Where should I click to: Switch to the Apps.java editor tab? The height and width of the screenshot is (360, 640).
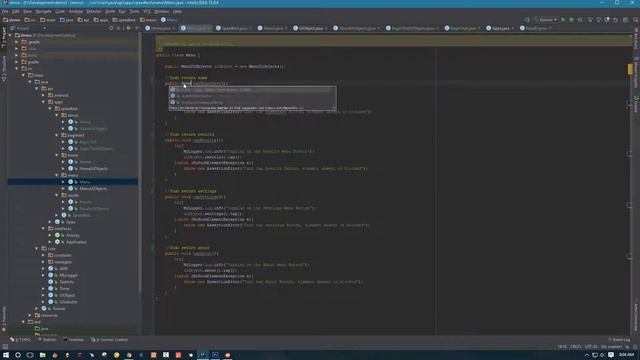[x=500, y=28]
